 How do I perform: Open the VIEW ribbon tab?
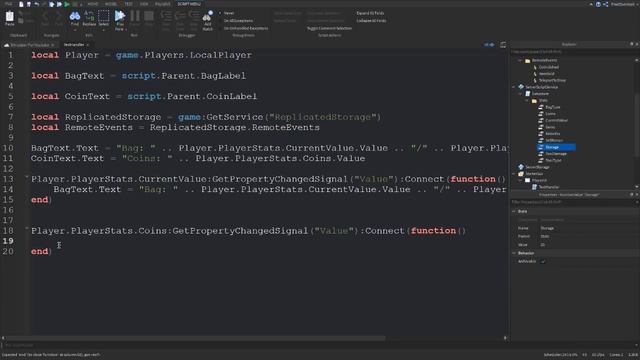pyautogui.click(x=144, y=4)
